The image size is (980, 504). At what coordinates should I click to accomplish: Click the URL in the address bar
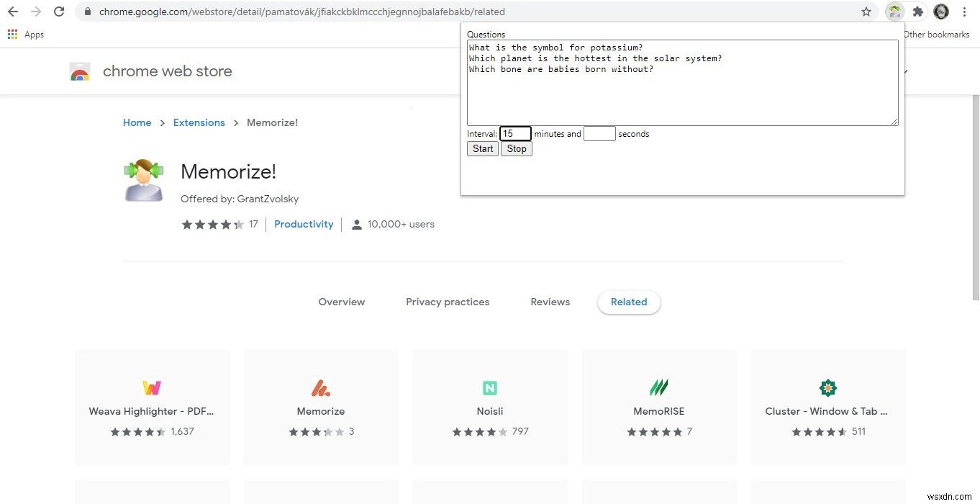click(x=302, y=12)
